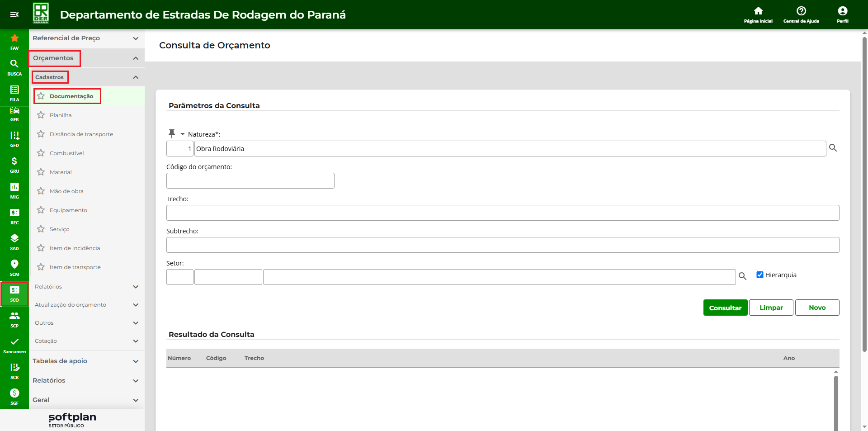Toggle favorite star for Combustível
Viewport: 868px width, 431px height.
tap(41, 153)
